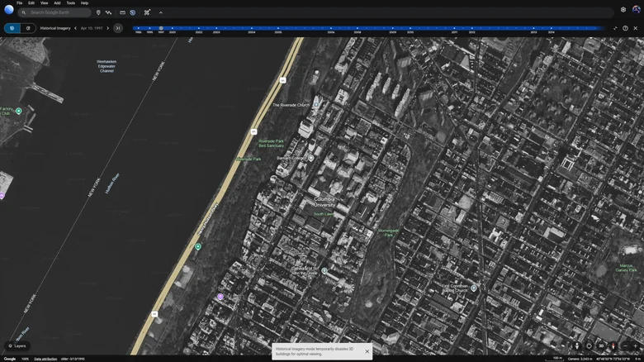Go to the previous imagery date

tap(76, 28)
